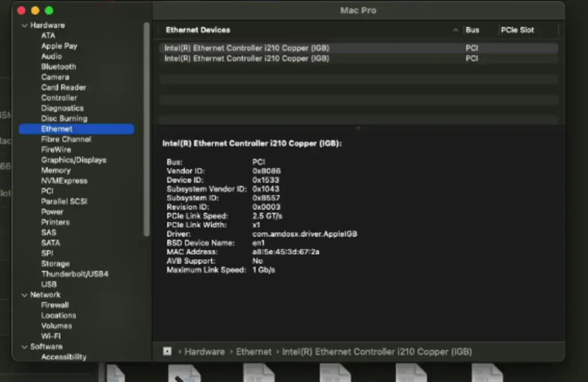Open the Controller category
Viewport: 588px width, 382px height.
[59, 98]
